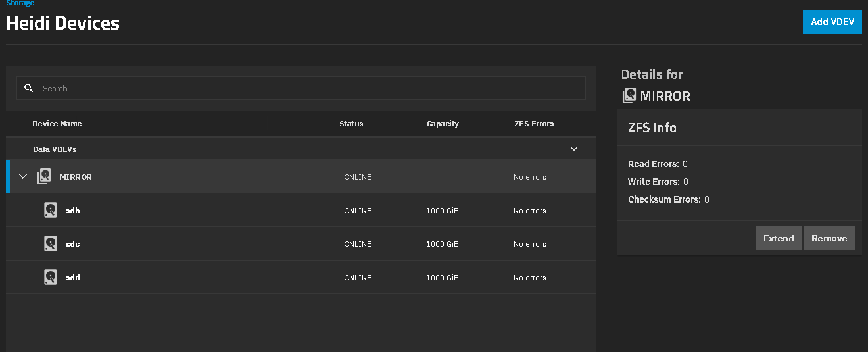This screenshot has height=352, width=868.
Task: Click the sdc disk icon
Action: 51,243
